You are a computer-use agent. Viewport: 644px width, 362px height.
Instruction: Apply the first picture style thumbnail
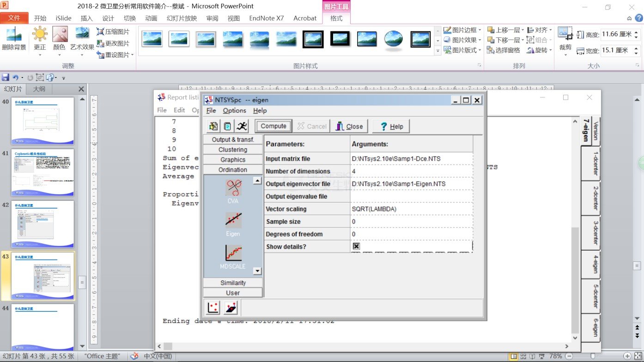(152, 39)
